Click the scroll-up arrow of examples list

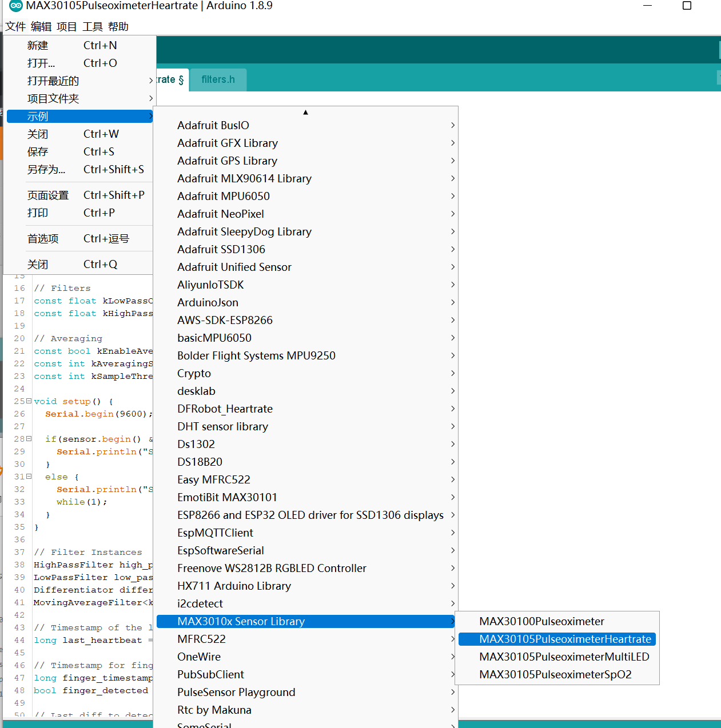tap(306, 112)
